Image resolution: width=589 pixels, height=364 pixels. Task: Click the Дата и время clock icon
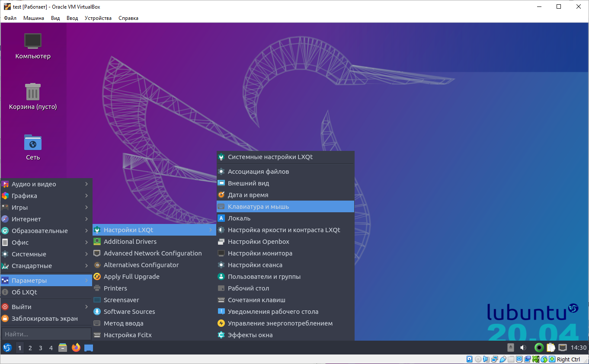click(x=221, y=195)
